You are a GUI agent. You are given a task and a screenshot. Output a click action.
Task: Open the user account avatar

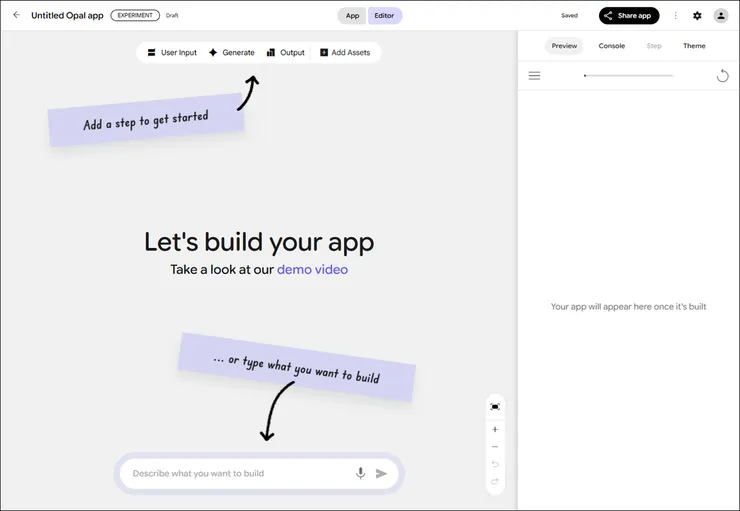pos(721,16)
